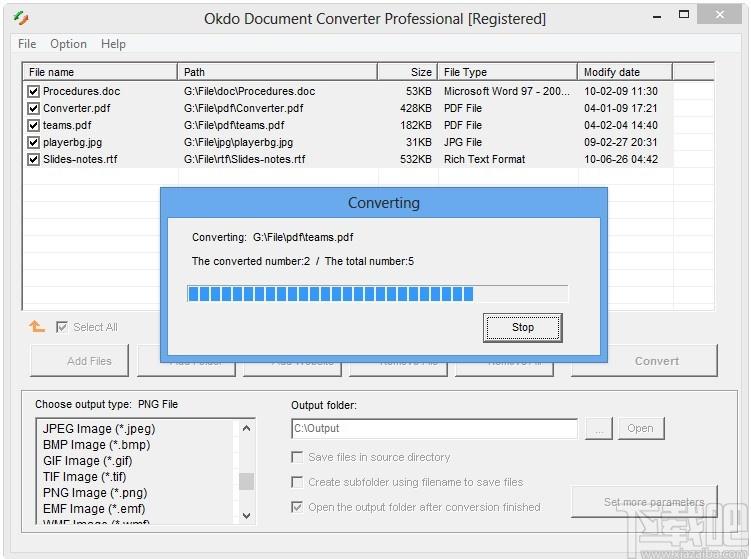The width and height of the screenshot is (751, 559).
Task: Enable Save files in source directory
Action: (297, 457)
